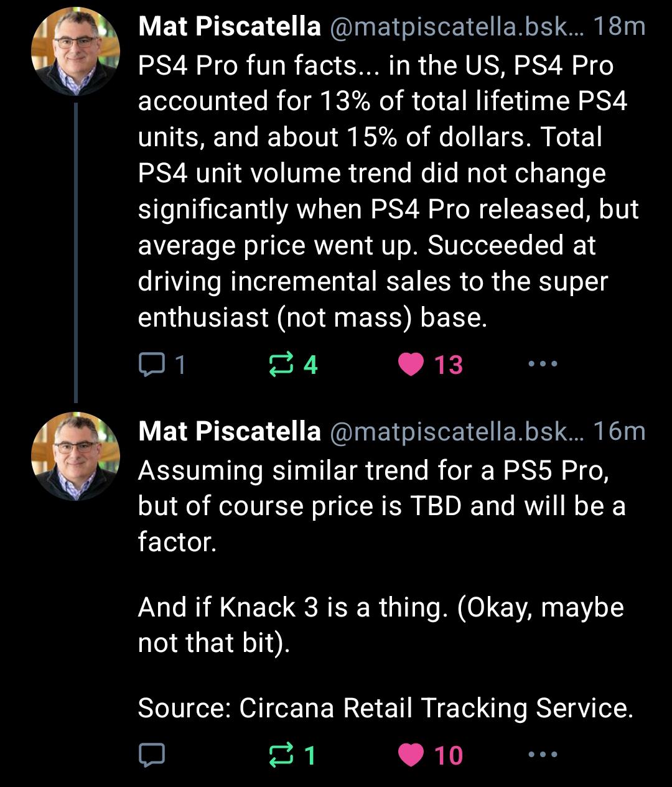Open the @matpiscatella handle on second post
672x787 pixels.
(456, 432)
